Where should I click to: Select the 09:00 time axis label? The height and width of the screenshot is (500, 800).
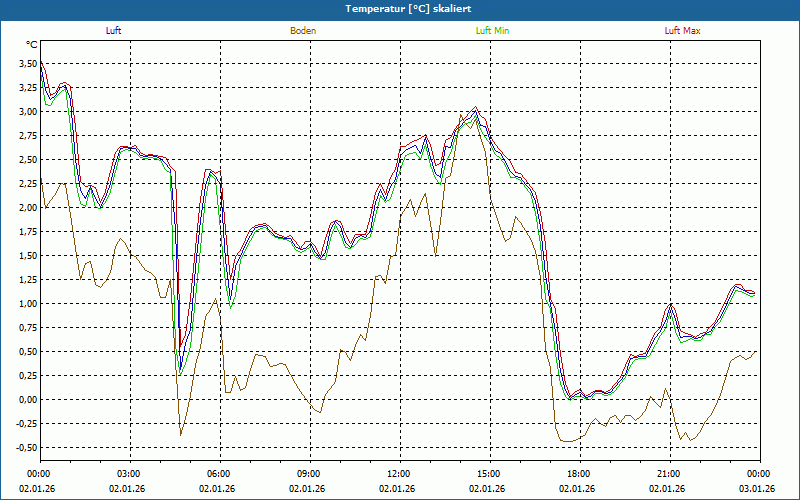point(308,474)
